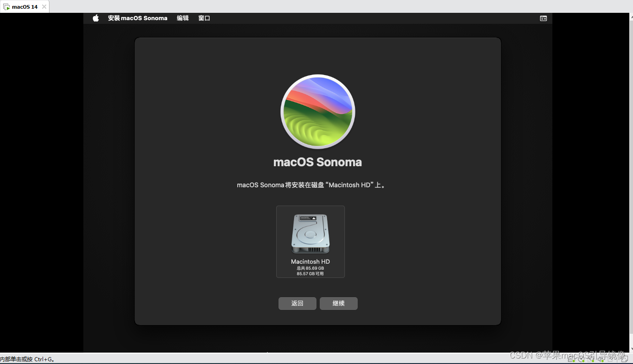Open the 窗口 menu
Image resolution: width=633 pixels, height=364 pixels.
[x=204, y=18]
